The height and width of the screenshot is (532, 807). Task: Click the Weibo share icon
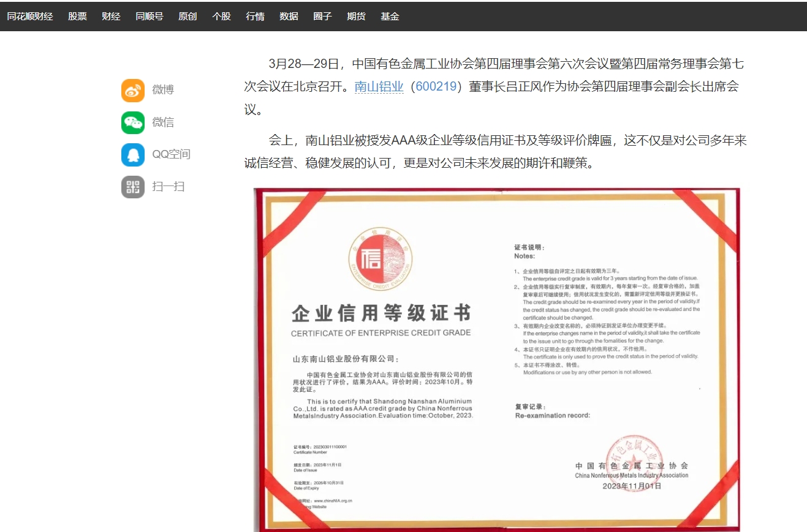[133, 90]
